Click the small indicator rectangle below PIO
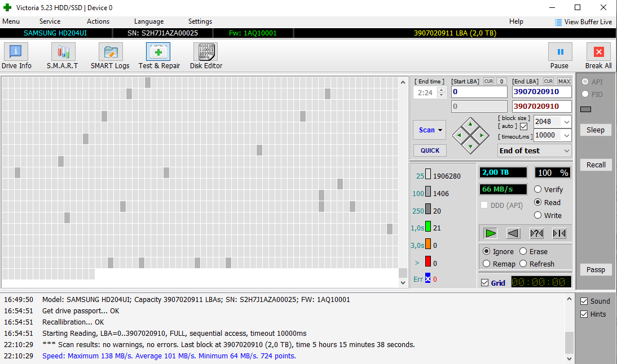 click(x=585, y=109)
